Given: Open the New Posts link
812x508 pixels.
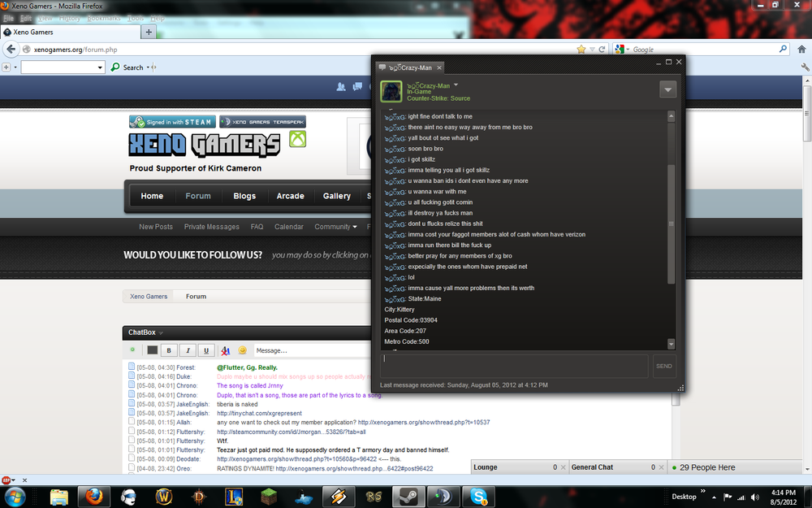Looking at the screenshot, I should [x=156, y=227].
